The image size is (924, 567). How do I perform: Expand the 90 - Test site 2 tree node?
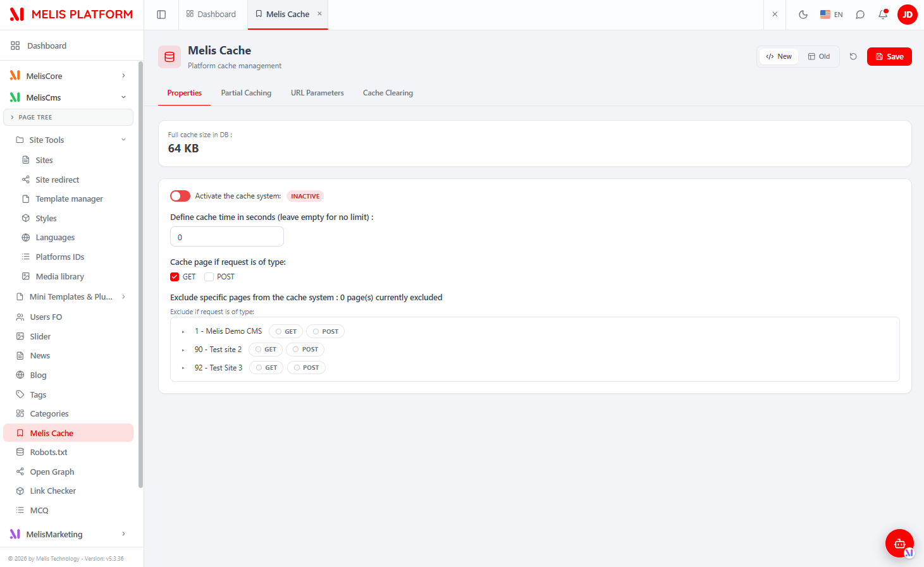coord(183,350)
